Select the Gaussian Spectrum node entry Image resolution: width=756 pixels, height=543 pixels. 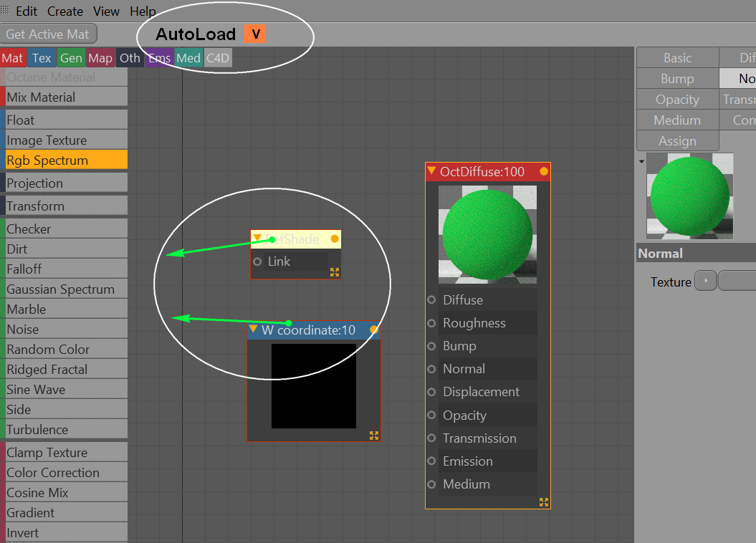click(64, 289)
